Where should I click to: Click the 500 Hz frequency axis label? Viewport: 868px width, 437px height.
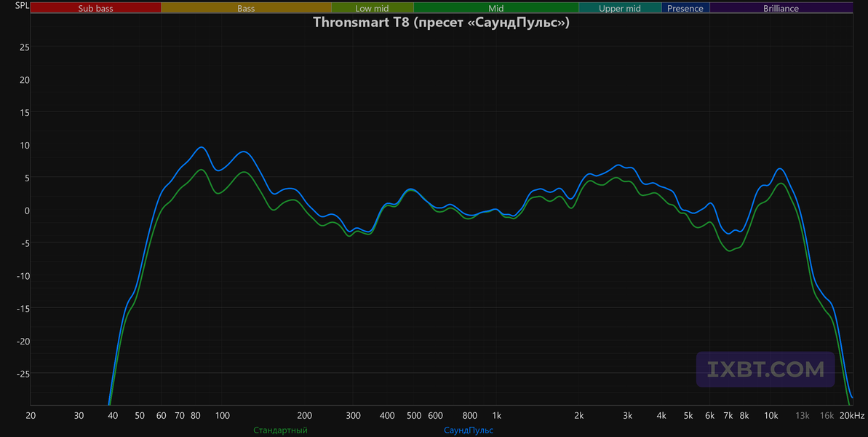[x=414, y=416]
